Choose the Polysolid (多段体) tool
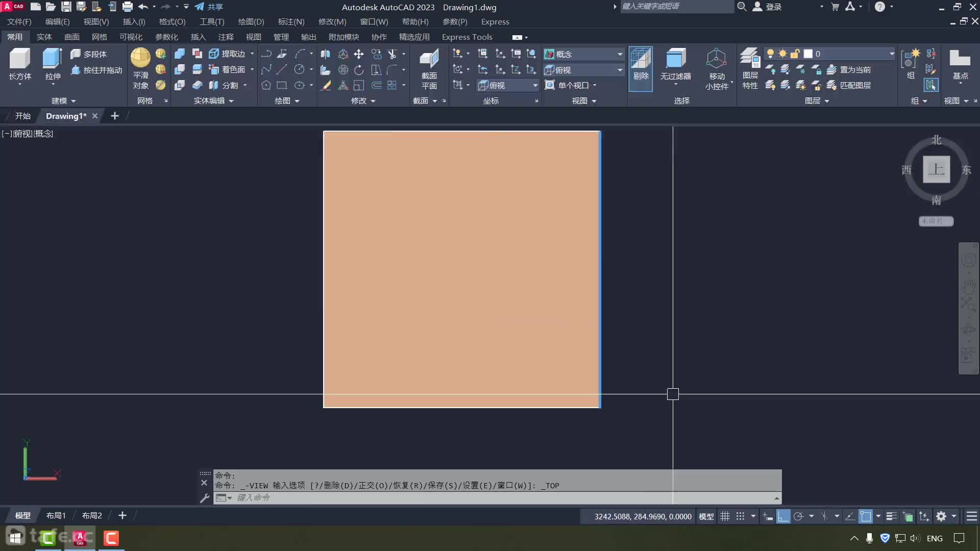The width and height of the screenshot is (980, 551). pos(89,54)
